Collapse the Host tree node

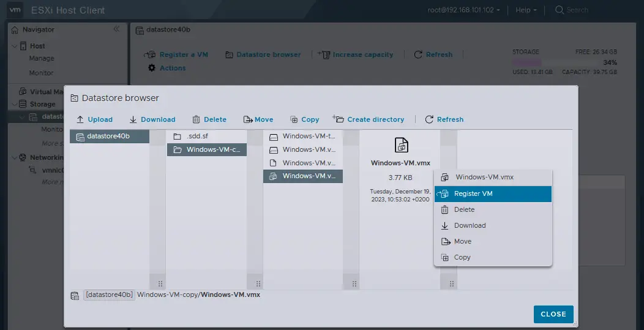tap(14, 46)
